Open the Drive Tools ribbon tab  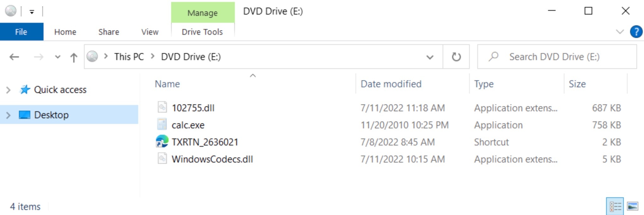[x=202, y=32]
